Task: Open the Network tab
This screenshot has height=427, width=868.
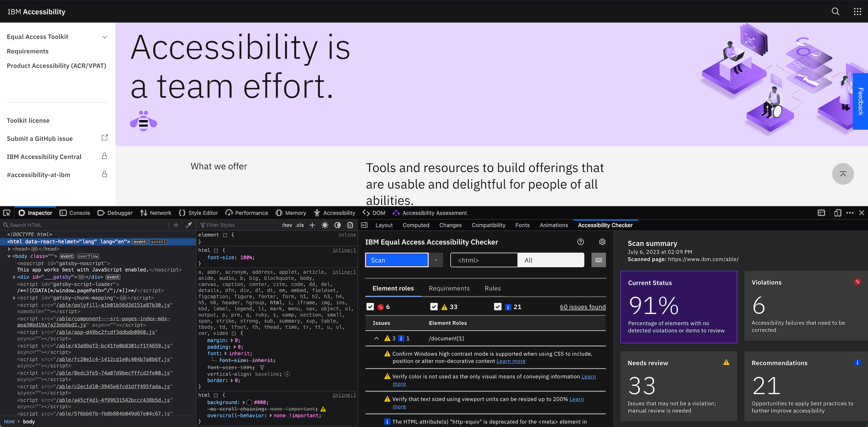Action: pos(156,213)
